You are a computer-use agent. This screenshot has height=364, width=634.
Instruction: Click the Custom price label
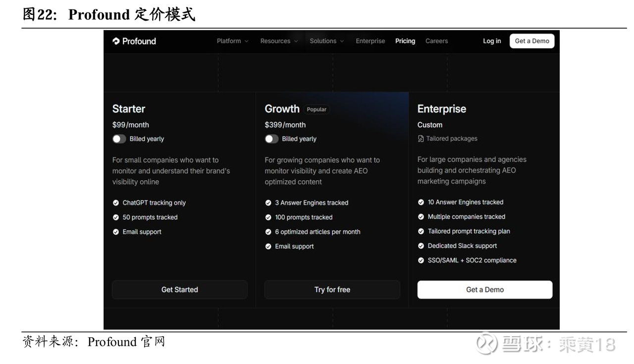[x=430, y=125]
